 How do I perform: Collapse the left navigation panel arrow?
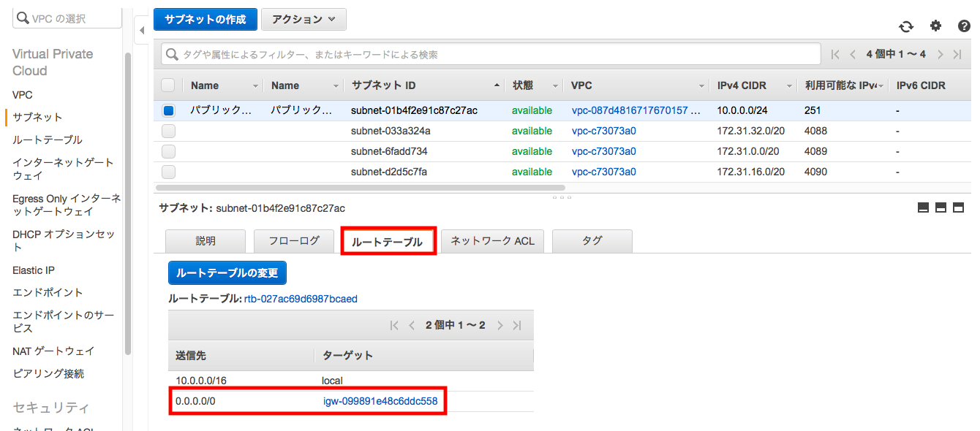coord(142,31)
